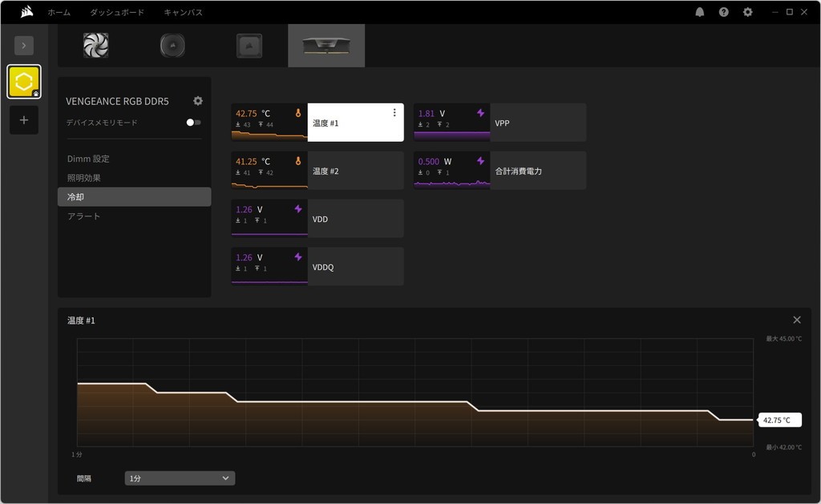821x504 pixels.
Task: Select the CPU cooler device icon
Action: point(249,46)
